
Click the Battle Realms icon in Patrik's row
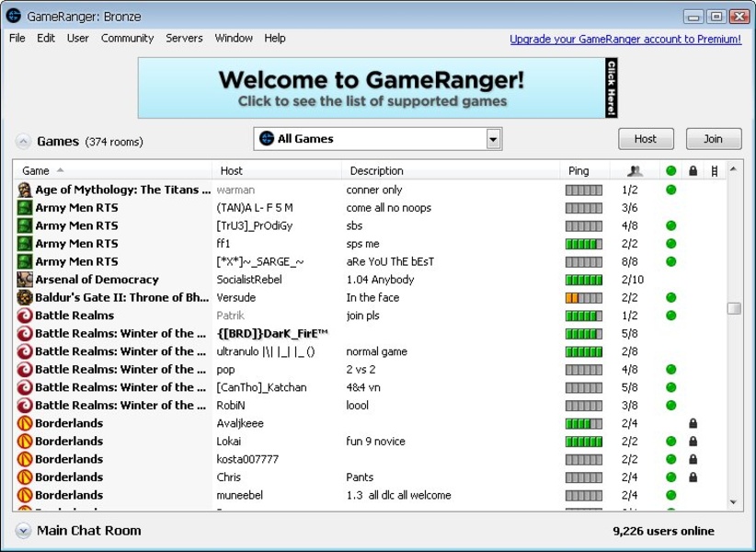(x=25, y=316)
